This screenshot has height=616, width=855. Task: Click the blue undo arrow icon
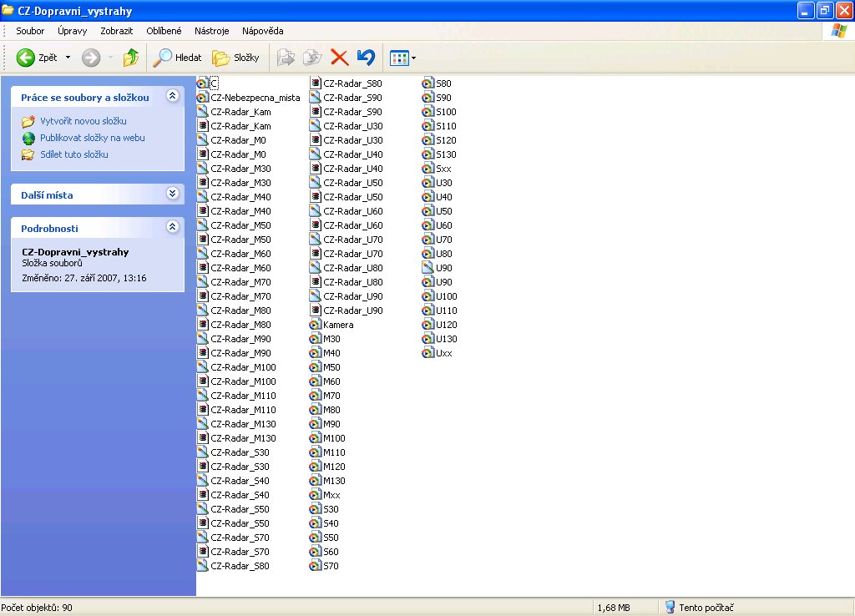[x=366, y=58]
